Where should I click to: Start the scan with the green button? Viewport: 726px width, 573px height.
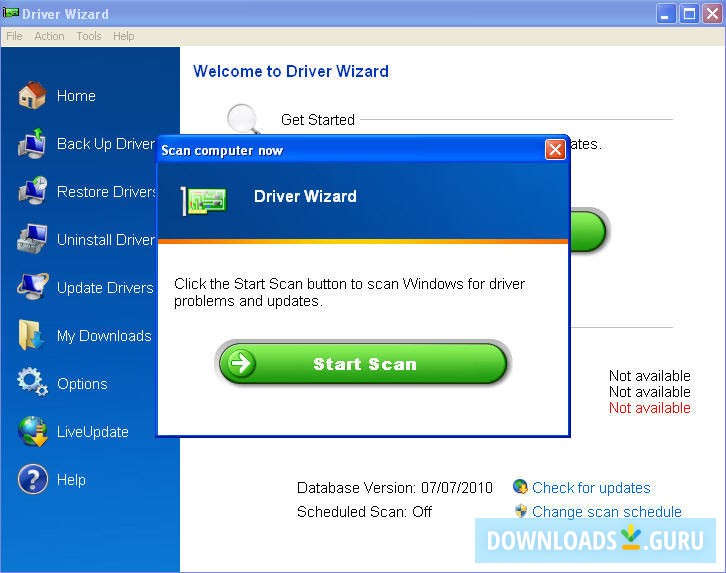tap(363, 363)
